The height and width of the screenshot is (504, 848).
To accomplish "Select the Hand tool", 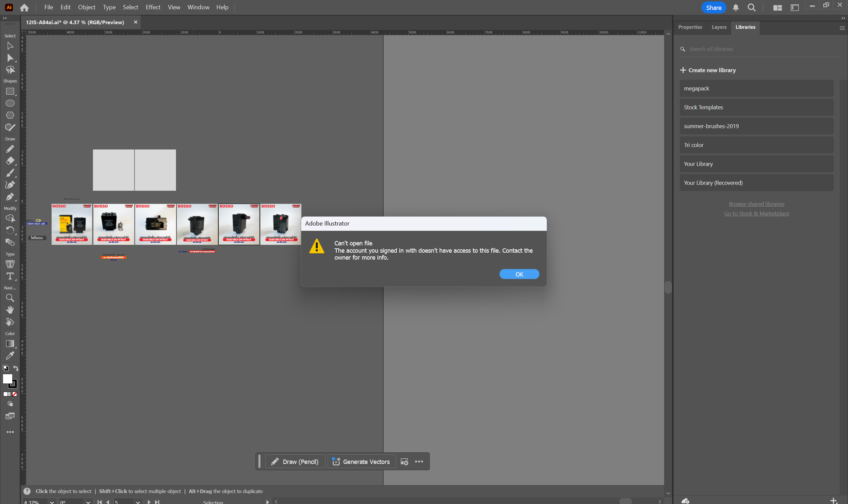I will [x=10, y=309].
